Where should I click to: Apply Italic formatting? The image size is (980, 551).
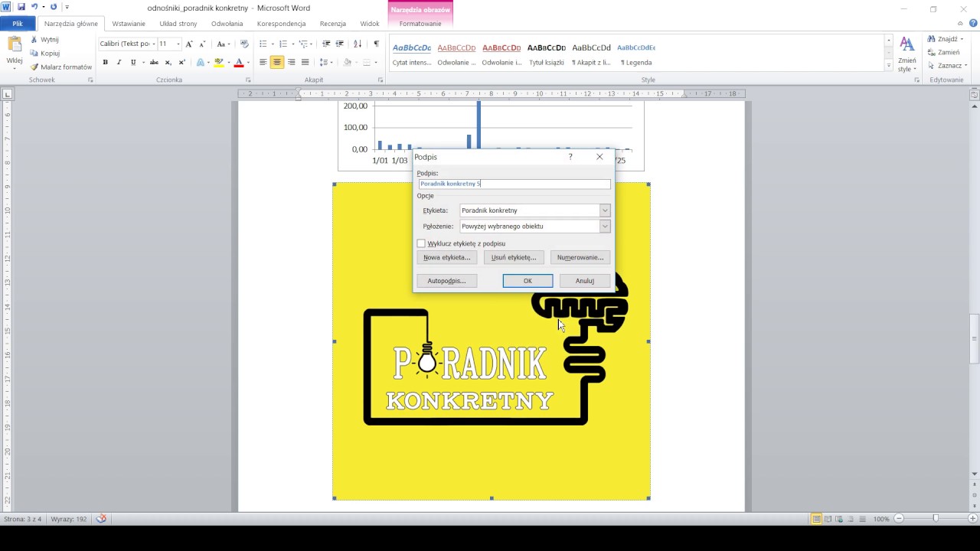pyautogui.click(x=119, y=62)
